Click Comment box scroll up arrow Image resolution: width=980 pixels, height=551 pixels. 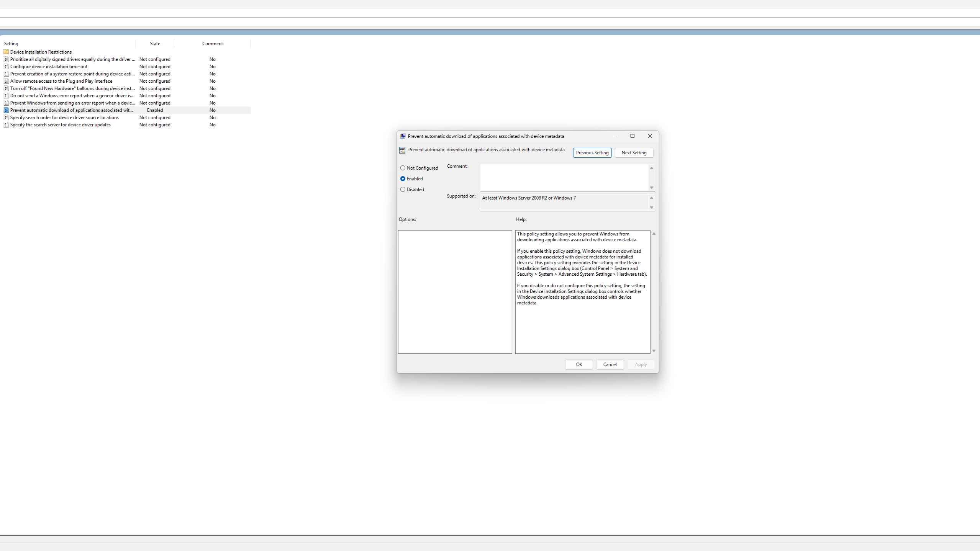[651, 168]
